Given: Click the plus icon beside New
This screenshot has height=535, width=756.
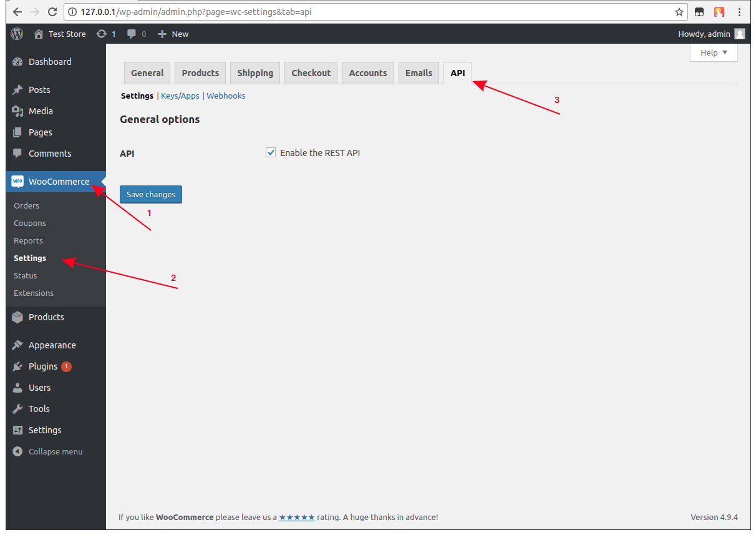Looking at the screenshot, I should click(x=162, y=34).
